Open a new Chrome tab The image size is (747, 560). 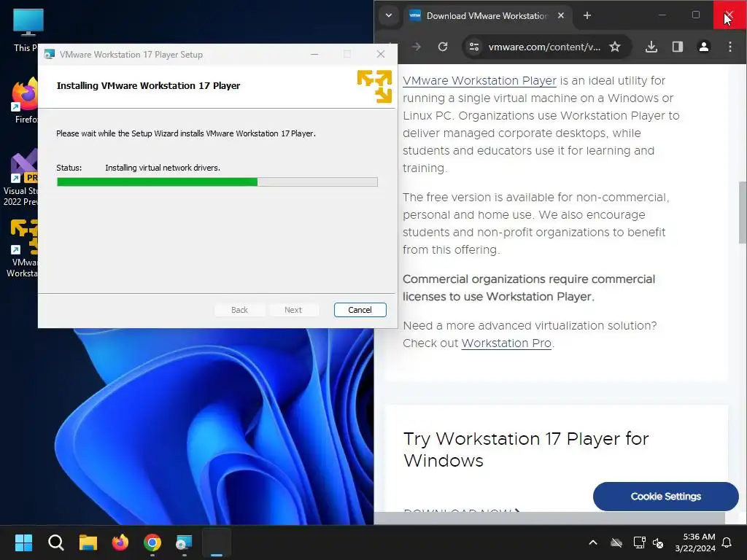click(x=587, y=16)
